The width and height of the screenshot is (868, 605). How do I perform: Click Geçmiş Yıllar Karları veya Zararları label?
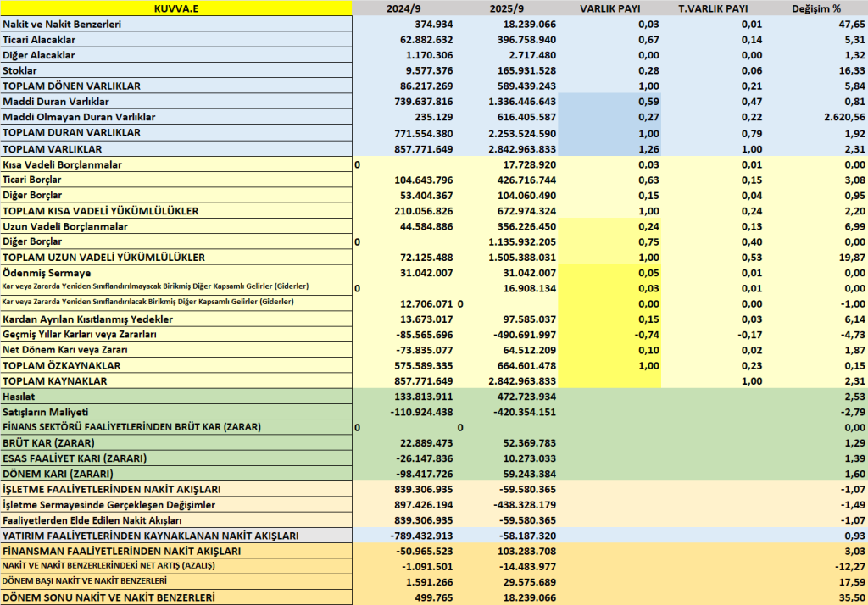(x=79, y=335)
